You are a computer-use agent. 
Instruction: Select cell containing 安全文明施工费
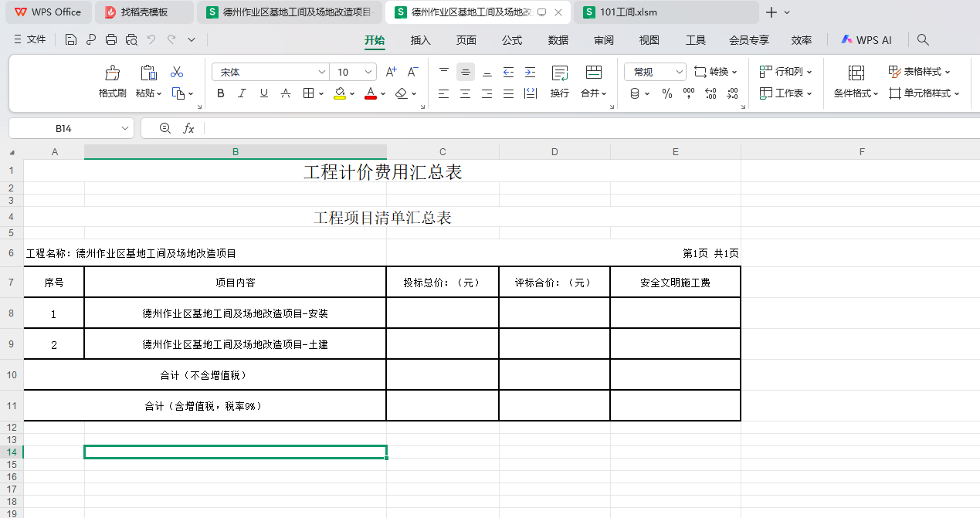(x=676, y=283)
